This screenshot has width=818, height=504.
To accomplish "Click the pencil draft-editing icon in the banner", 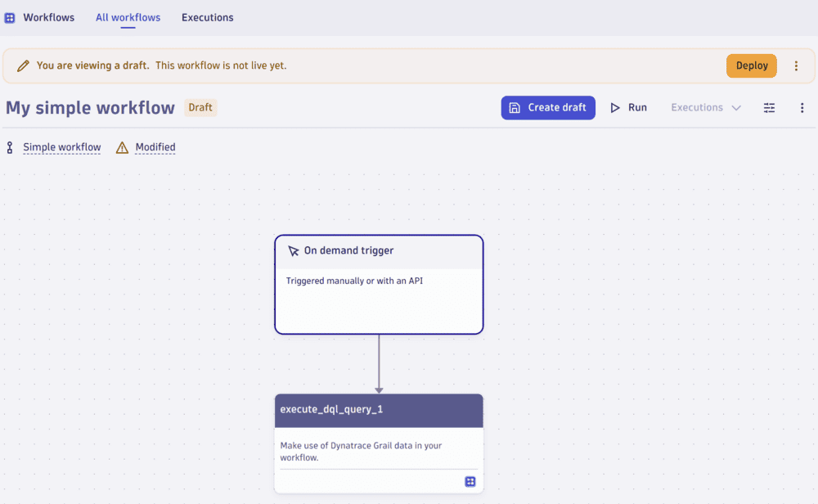I will coord(24,65).
